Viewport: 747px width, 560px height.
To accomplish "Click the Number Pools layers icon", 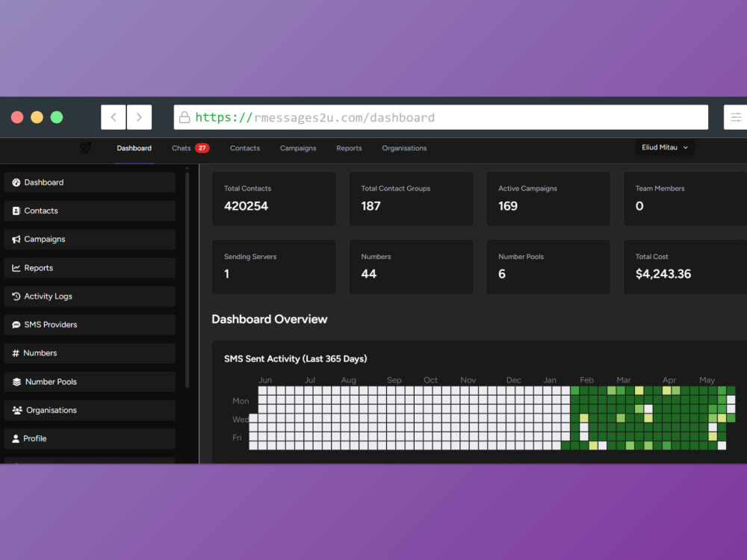I will [16, 382].
